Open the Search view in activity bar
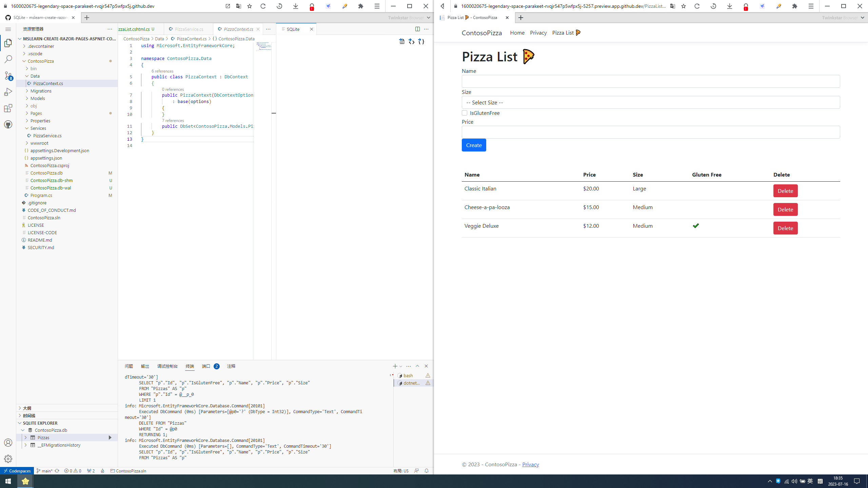 (x=8, y=59)
